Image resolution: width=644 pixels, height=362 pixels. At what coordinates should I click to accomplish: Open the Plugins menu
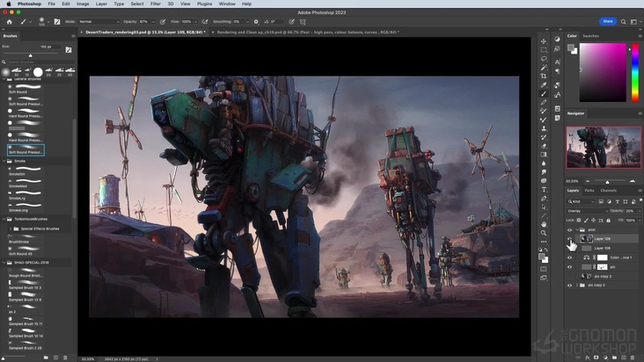[x=204, y=4]
